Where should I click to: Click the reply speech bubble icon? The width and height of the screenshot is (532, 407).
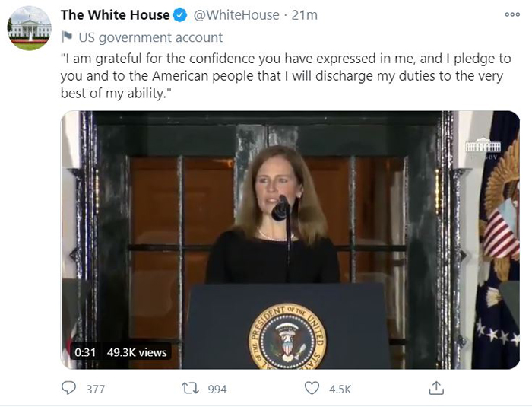tap(69, 388)
